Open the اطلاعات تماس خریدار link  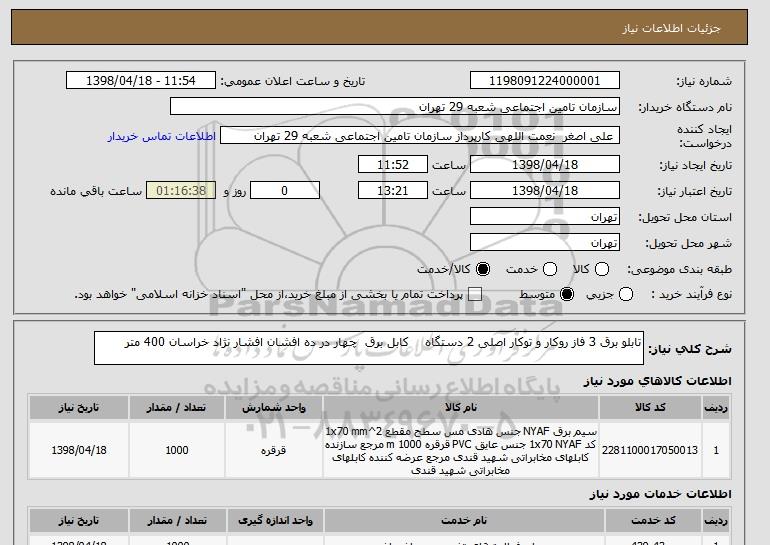[162, 136]
